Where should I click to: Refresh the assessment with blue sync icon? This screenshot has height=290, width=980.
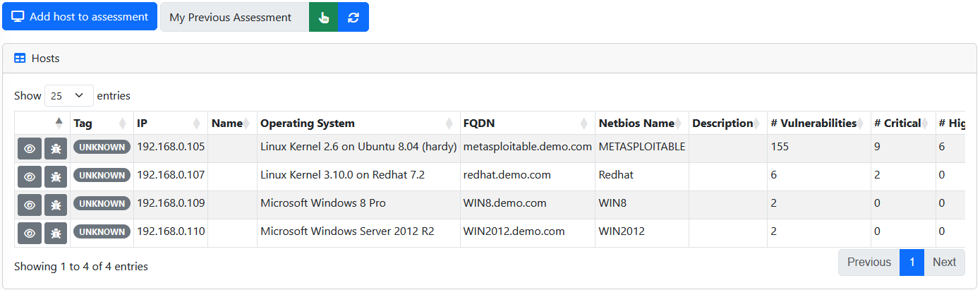pos(353,17)
